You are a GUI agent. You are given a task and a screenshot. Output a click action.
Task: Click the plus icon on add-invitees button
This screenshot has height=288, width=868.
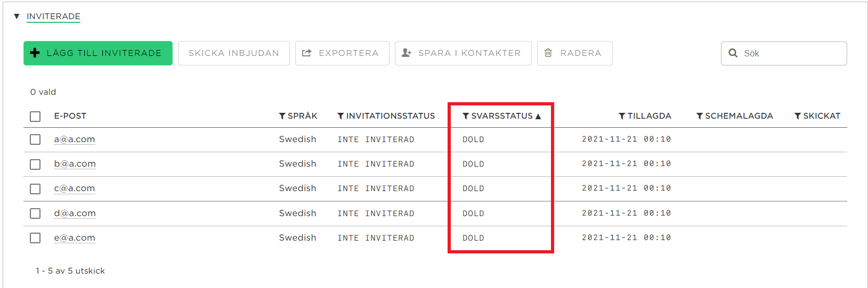pyautogui.click(x=35, y=53)
